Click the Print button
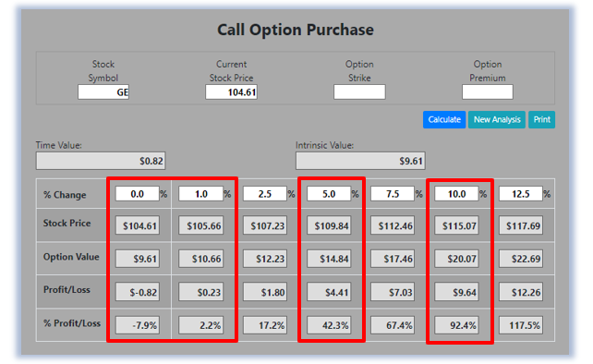593x364 pixels. coord(541,119)
